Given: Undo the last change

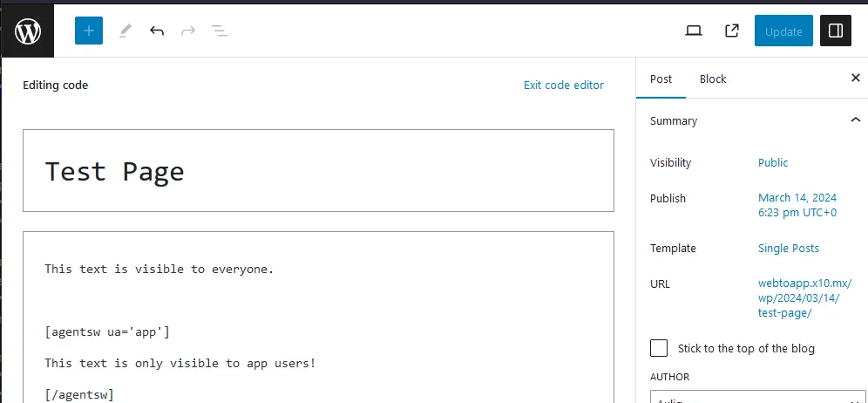Looking at the screenshot, I should pyautogui.click(x=157, y=31).
